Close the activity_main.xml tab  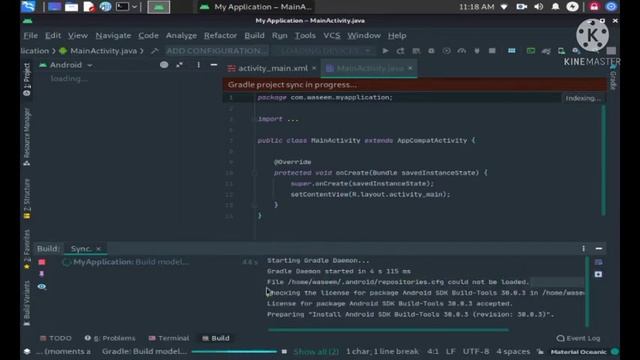click(x=314, y=68)
